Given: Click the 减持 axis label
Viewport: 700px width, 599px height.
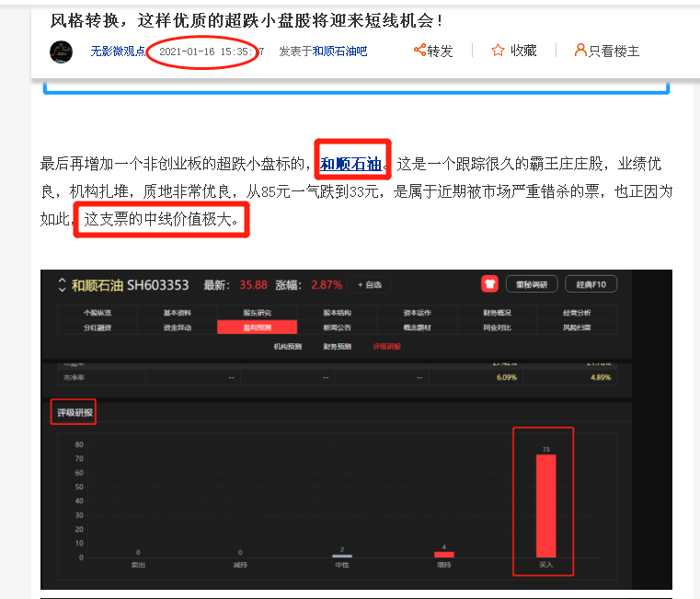Looking at the screenshot, I should tap(240, 565).
